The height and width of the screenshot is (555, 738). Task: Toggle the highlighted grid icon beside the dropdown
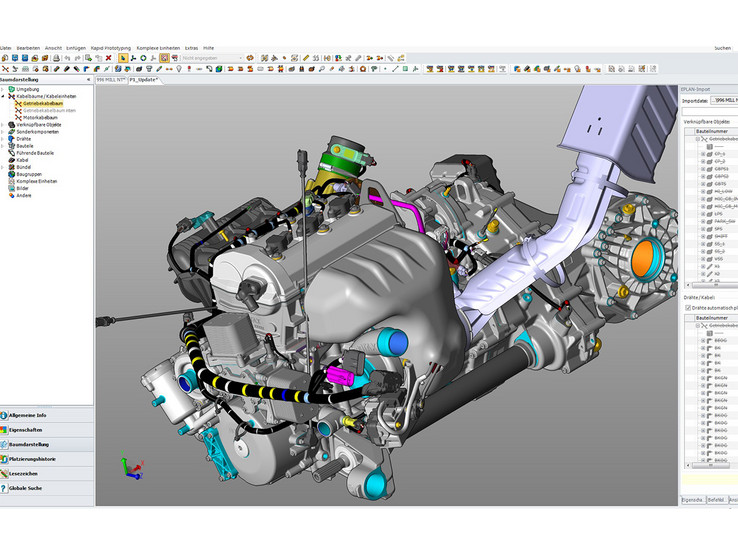[164, 58]
